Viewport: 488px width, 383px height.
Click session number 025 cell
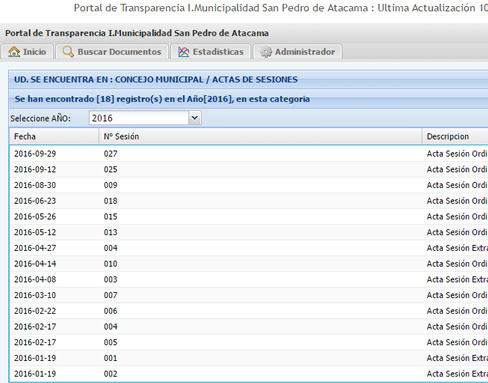click(x=110, y=169)
